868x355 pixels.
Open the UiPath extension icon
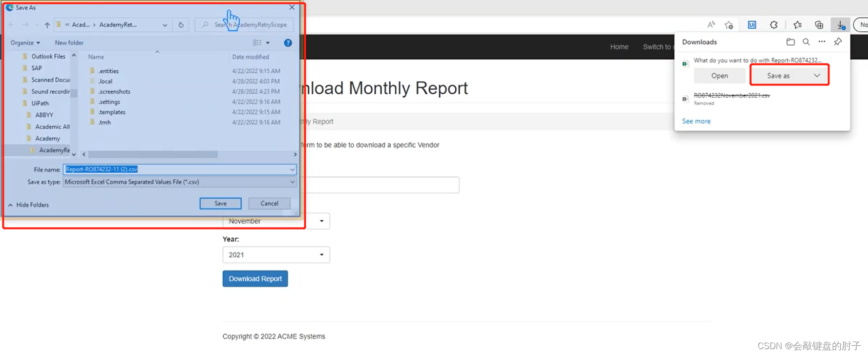click(752, 25)
